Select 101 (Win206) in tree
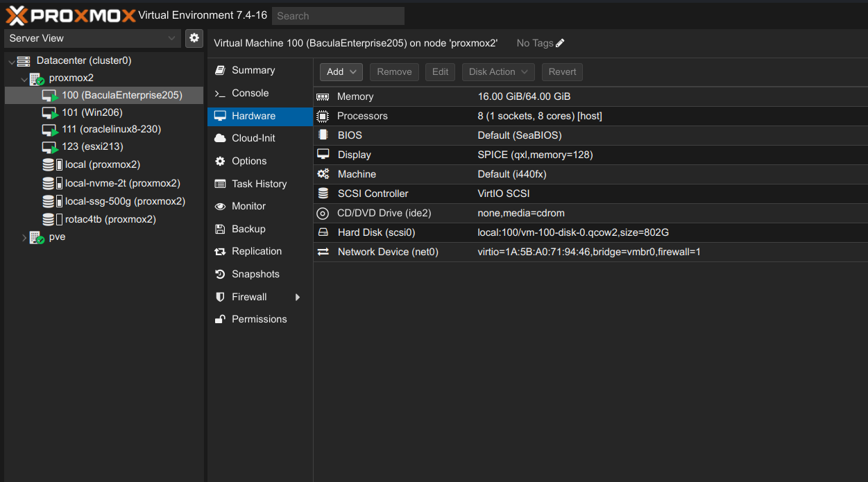The image size is (868, 482). [104, 112]
